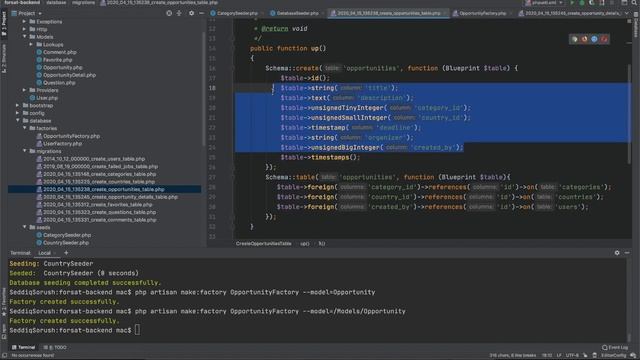
Task: Collapse the seeds folder
Action: click(24, 227)
